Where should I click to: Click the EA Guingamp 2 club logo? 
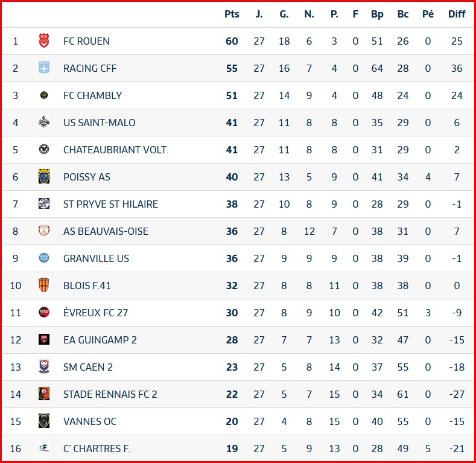tap(43, 340)
